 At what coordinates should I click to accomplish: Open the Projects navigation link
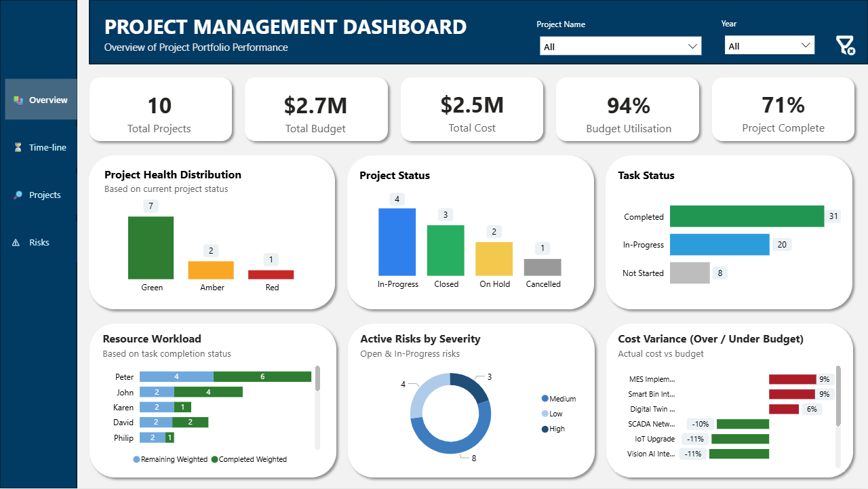pos(45,195)
